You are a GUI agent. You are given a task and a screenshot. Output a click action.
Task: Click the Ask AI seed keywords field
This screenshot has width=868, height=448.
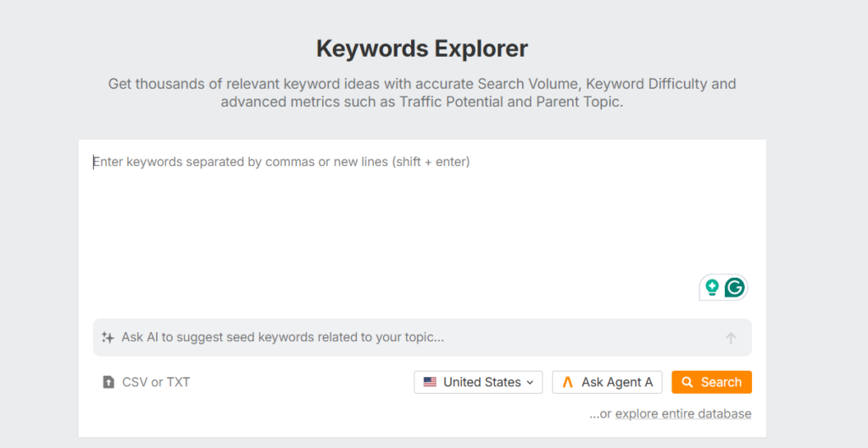coord(422,337)
